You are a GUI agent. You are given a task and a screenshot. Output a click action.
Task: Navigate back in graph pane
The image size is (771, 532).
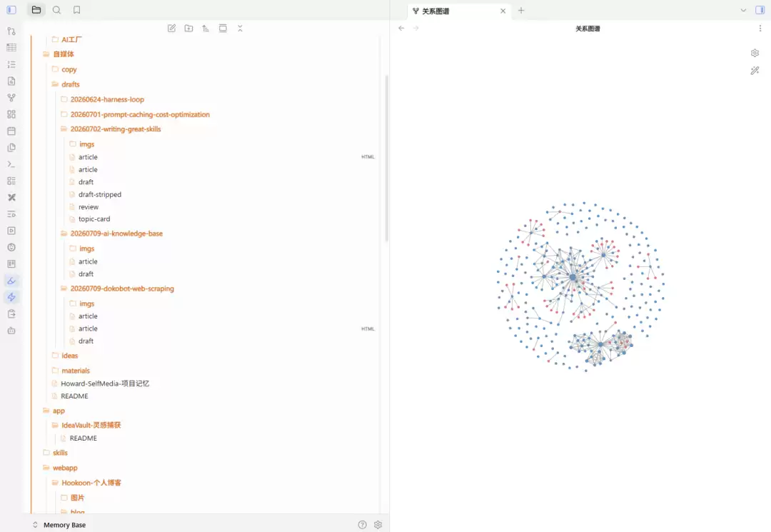point(401,29)
